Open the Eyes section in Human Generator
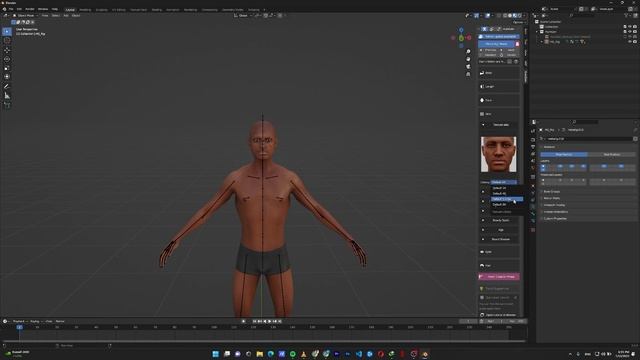Image resolution: width=640 pixels, height=360 pixels. tap(499, 252)
